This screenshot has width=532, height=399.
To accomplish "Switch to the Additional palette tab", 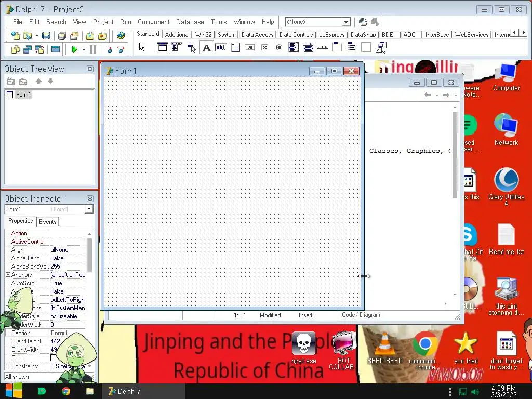I will 177,35.
